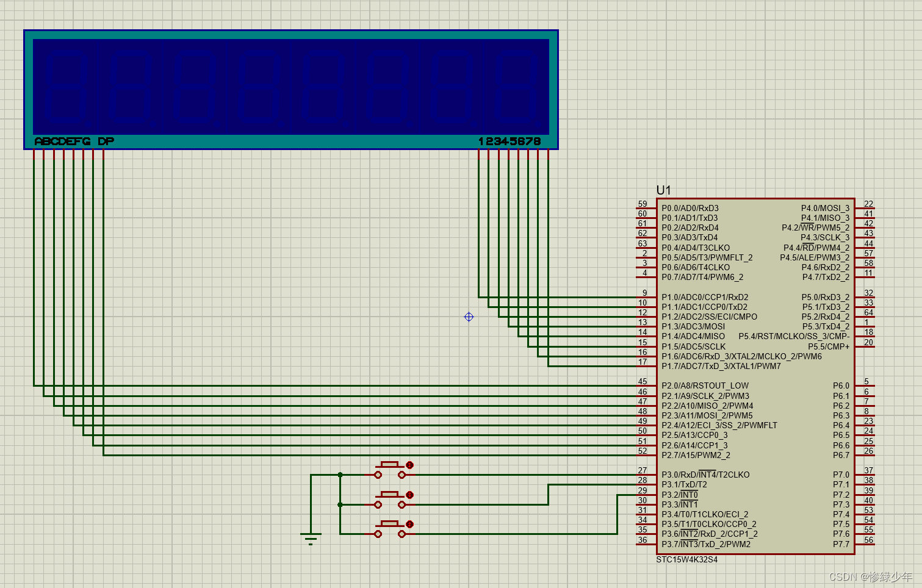The height and width of the screenshot is (588, 922).
Task: Click pin label P1.7/ADC7/TxD_3/XTAL1/PWM7
Action: 721,366
